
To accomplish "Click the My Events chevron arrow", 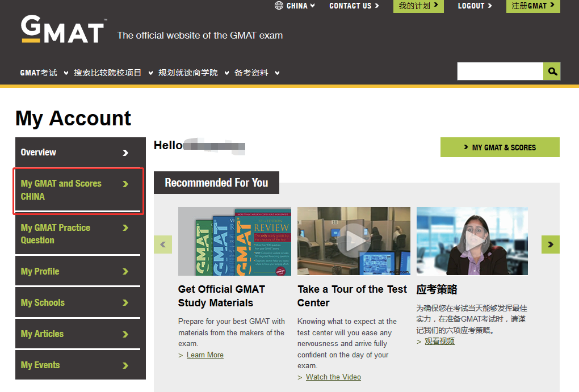I will 125,365.
